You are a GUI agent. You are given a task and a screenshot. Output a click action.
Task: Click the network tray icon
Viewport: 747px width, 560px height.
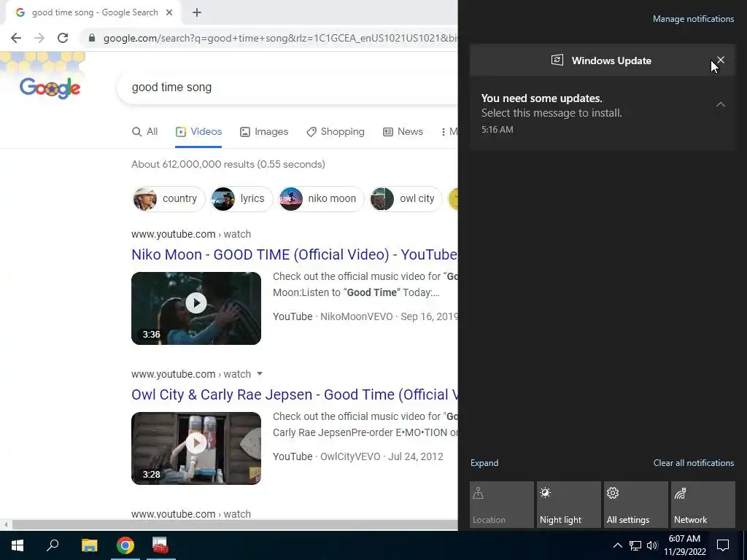[x=635, y=545]
